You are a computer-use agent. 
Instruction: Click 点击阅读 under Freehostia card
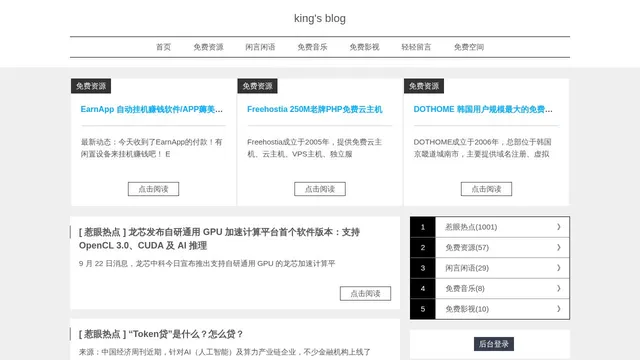[320, 189]
